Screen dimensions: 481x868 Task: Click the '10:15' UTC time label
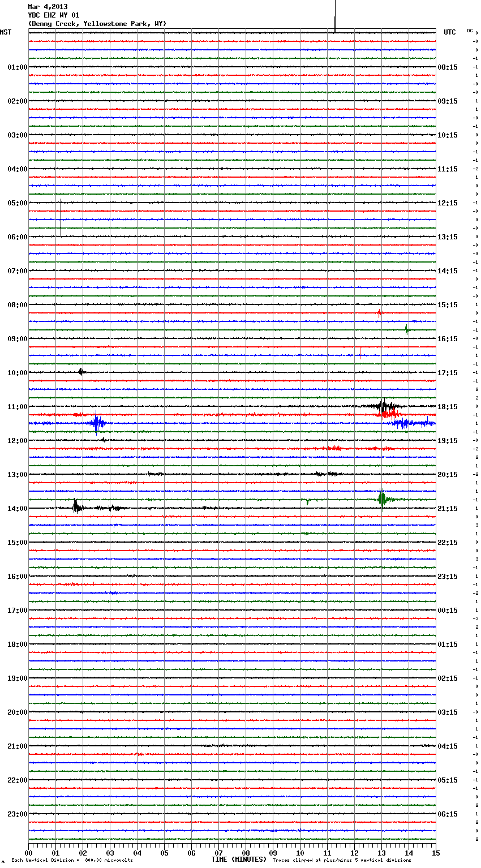[x=448, y=135]
